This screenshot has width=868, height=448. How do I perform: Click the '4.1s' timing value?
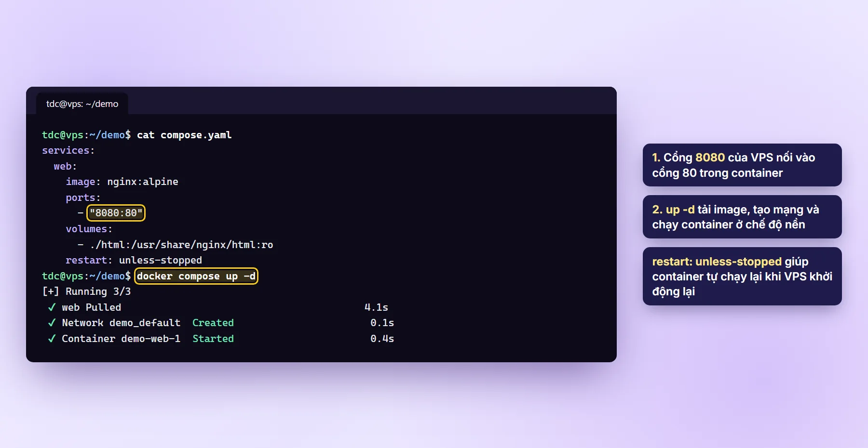376,307
